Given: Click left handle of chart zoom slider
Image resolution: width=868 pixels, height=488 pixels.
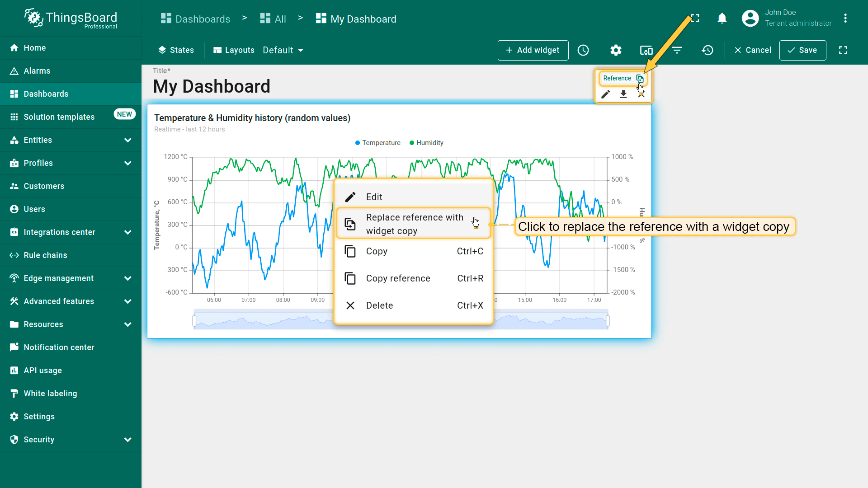Looking at the screenshot, I should coord(194,321).
